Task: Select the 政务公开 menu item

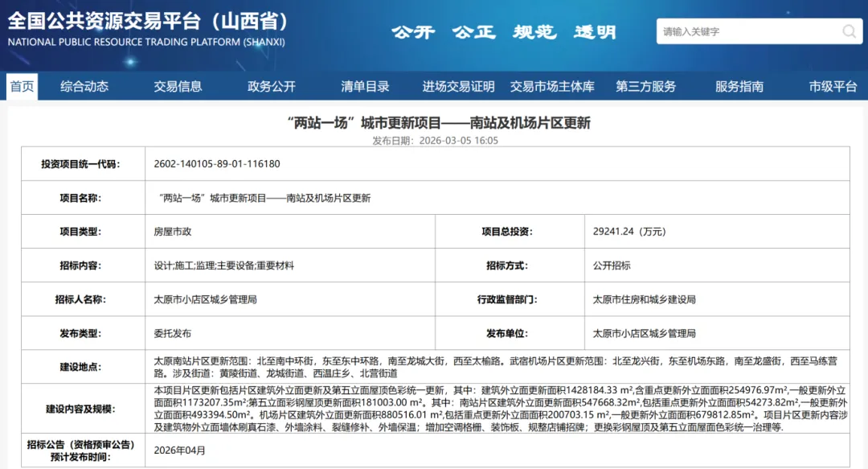Action: coord(272,87)
